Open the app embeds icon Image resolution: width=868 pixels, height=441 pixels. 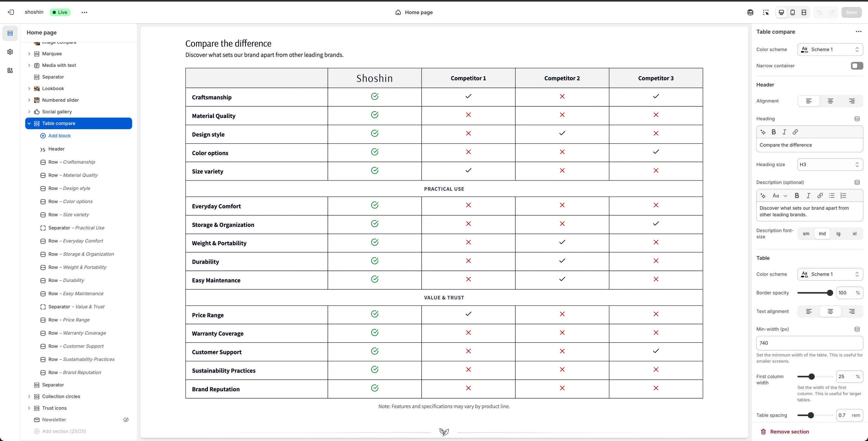(x=10, y=70)
